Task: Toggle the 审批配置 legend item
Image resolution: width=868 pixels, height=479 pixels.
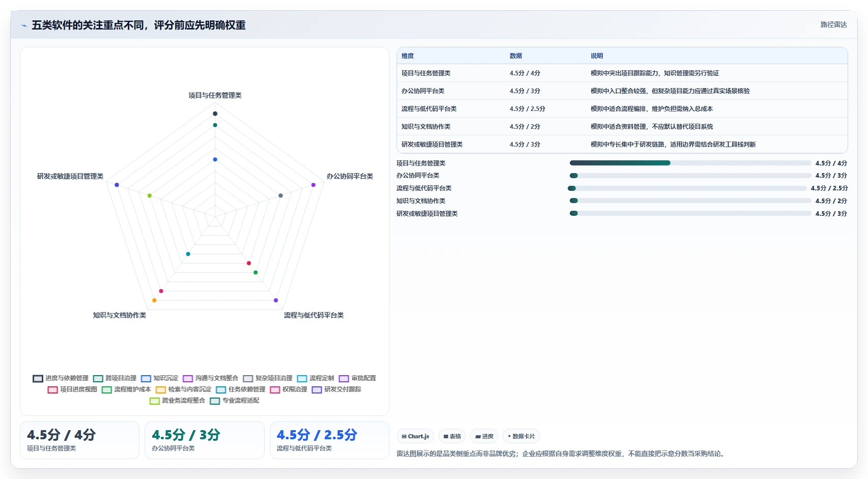Action: (357, 378)
